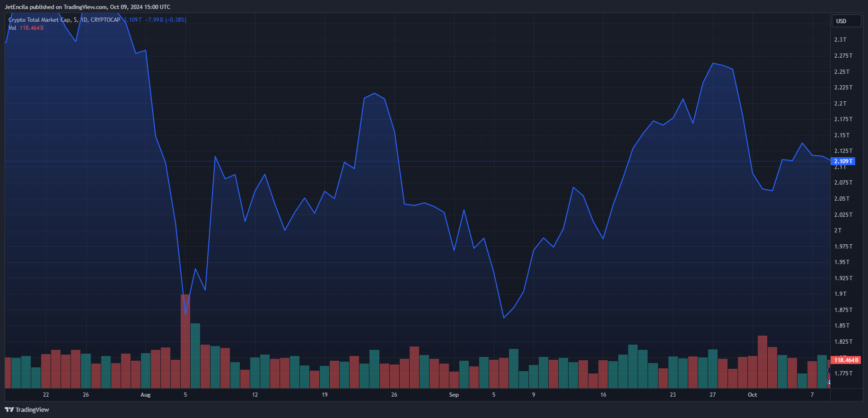This screenshot has height=418, width=868.
Task: Click the Sep label on time axis
Action: point(454,395)
